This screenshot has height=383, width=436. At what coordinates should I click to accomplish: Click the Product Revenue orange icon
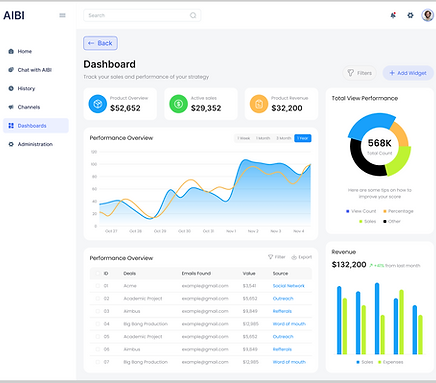click(x=259, y=104)
